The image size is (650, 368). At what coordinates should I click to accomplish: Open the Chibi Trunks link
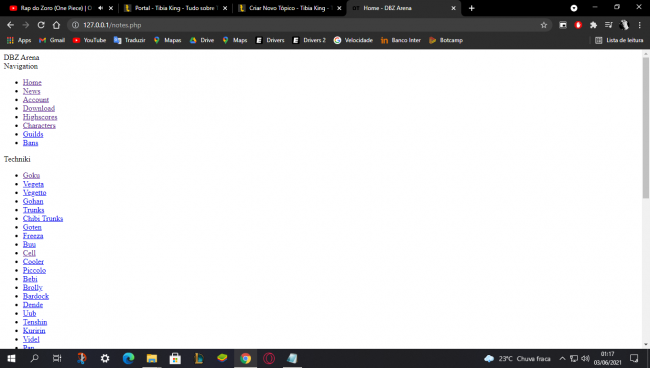coord(43,218)
